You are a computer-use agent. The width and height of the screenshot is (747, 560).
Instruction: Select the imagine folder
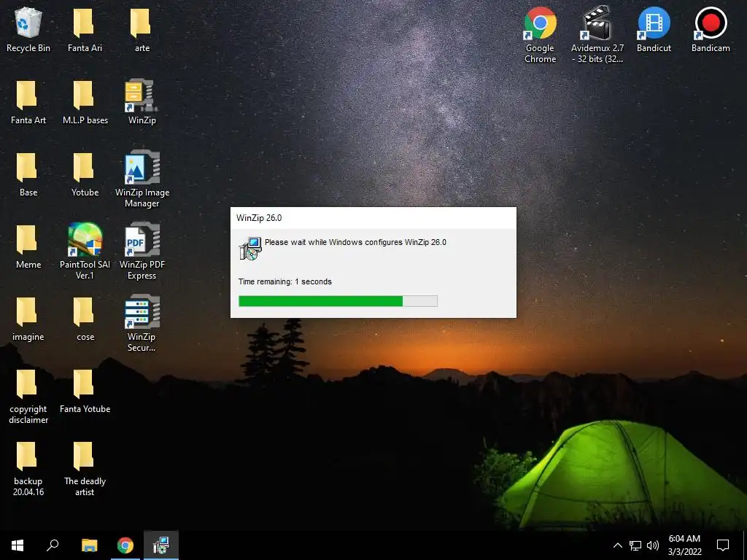pos(28,319)
